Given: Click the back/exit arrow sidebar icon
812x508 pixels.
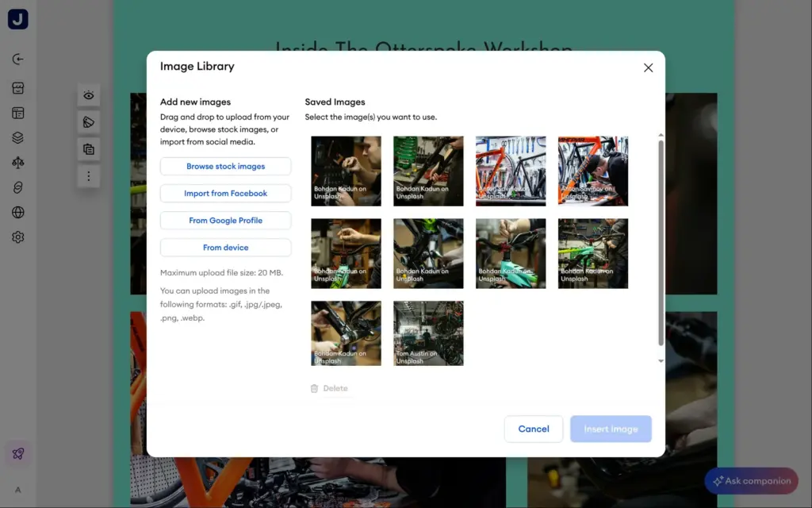Looking at the screenshot, I should 18,59.
